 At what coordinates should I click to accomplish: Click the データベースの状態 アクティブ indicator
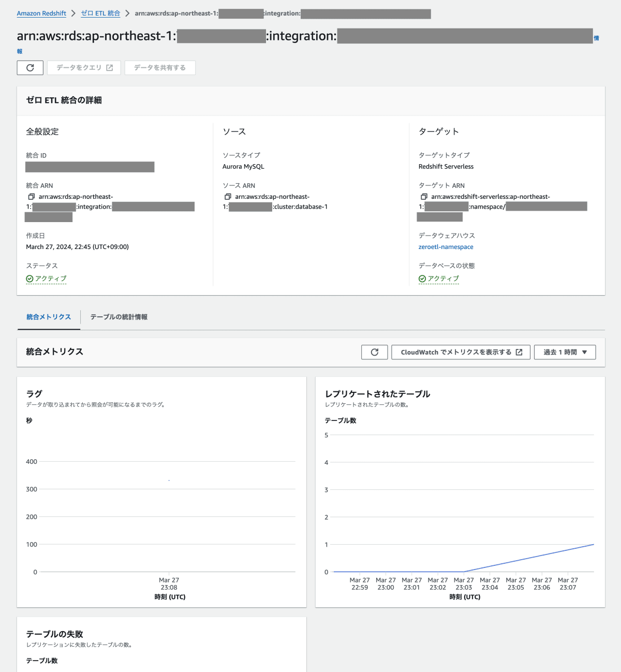pyautogui.click(x=439, y=279)
